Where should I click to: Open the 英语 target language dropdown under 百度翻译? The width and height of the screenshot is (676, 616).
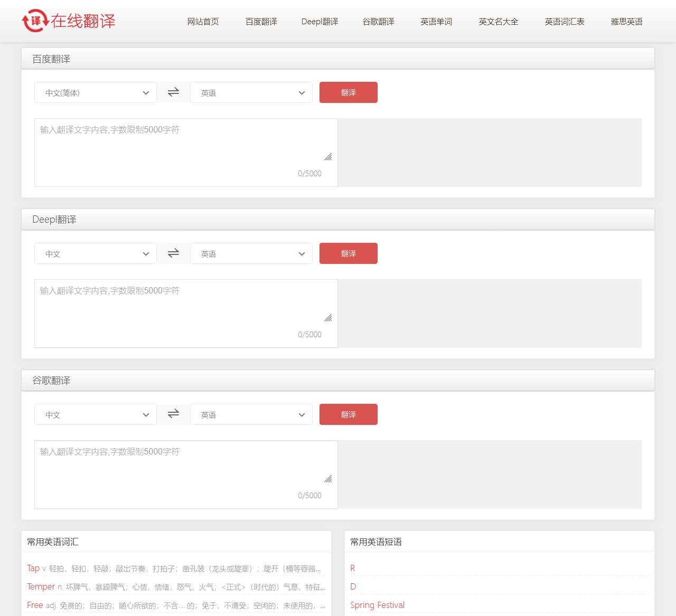[x=251, y=92]
